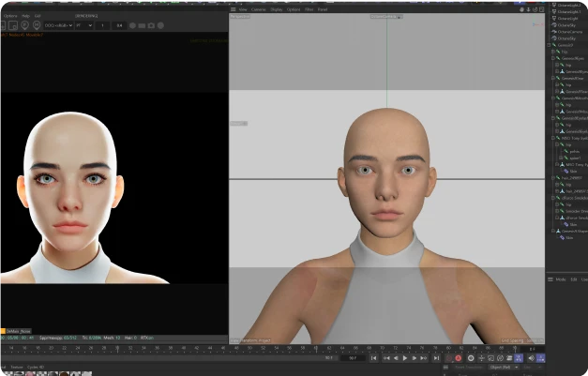Click the OctaneCamera label atop viewport
The image size is (588, 376).
click(386, 17)
